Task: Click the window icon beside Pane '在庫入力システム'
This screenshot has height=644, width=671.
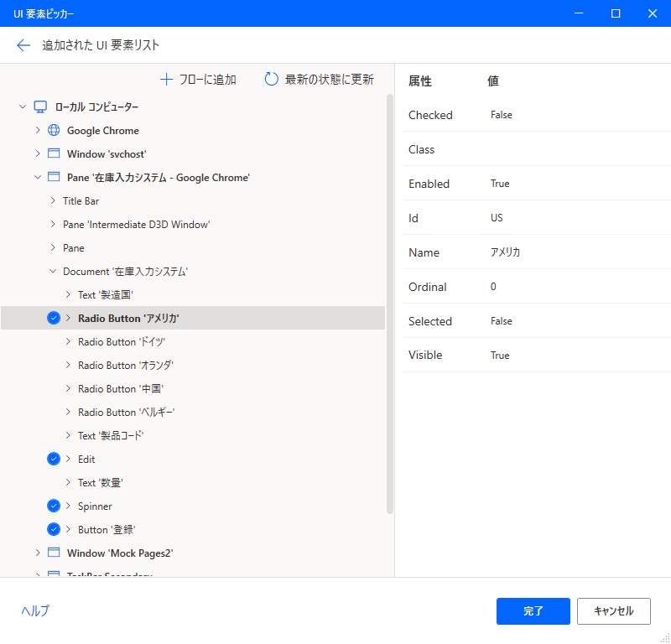Action: (54, 177)
